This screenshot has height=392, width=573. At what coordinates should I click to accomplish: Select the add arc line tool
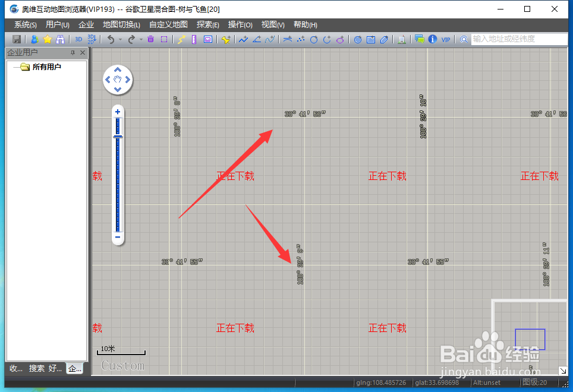288,39
